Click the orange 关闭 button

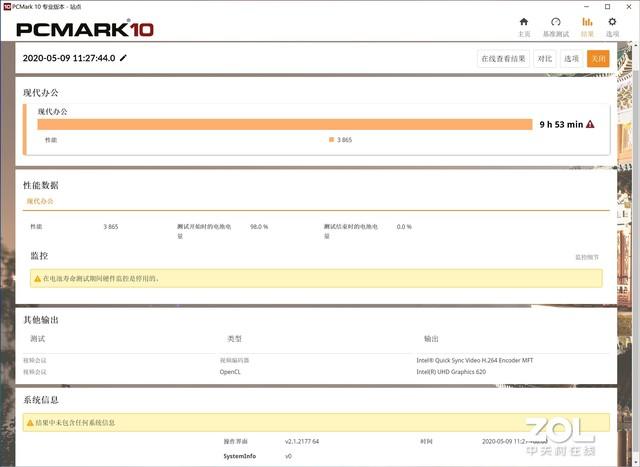point(598,59)
